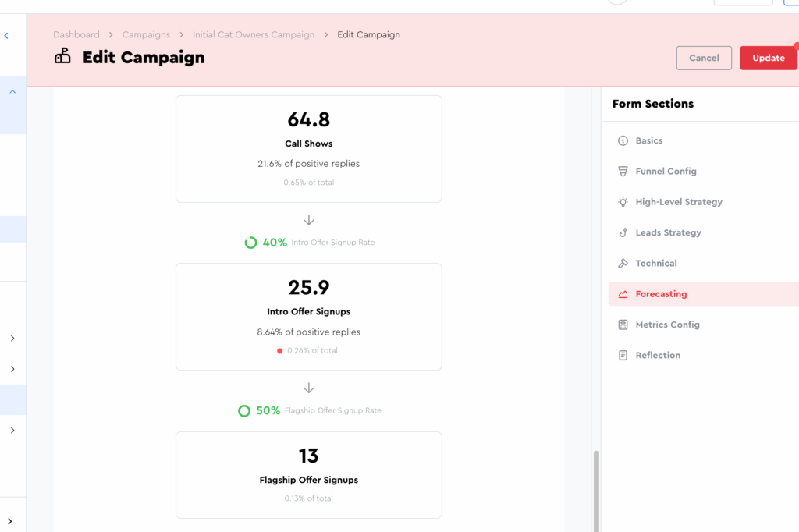Open Initial Cat Owners Campaign breadcrumb
Image resolution: width=799 pixels, height=532 pixels.
[x=254, y=34]
